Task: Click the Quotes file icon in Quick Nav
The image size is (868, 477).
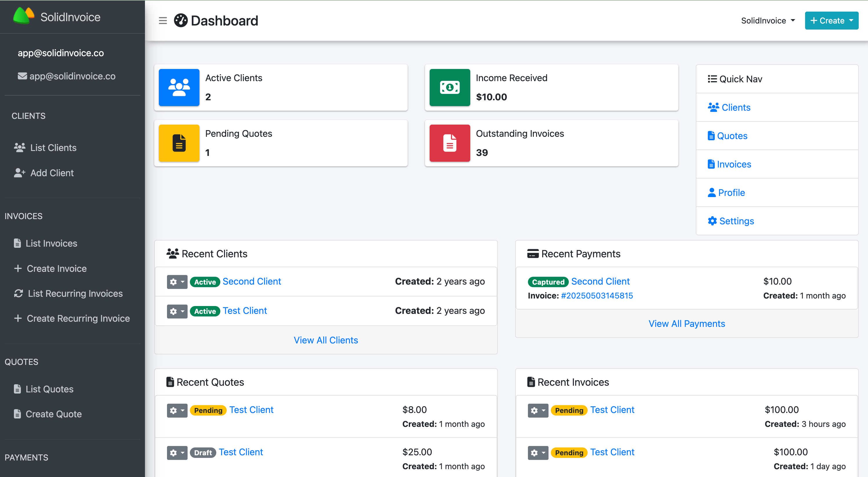Action: pyautogui.click(x=711, y=136)
